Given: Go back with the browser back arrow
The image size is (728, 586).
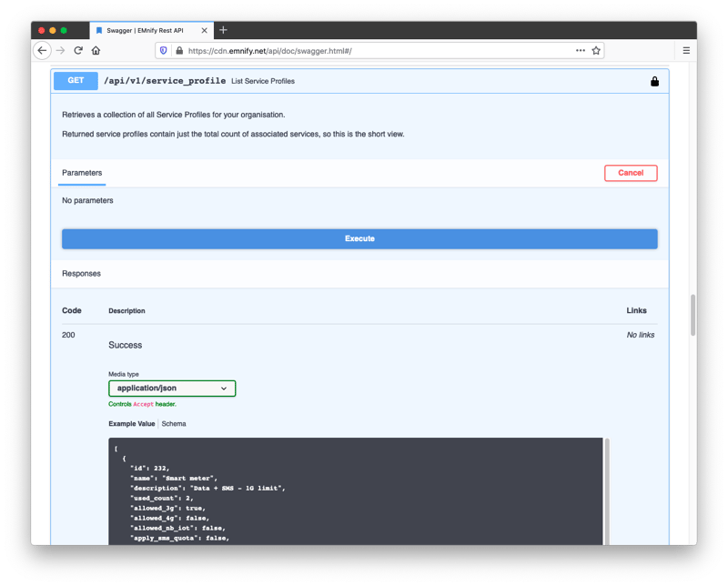Looking at the screenshot, I should point(42,51).
